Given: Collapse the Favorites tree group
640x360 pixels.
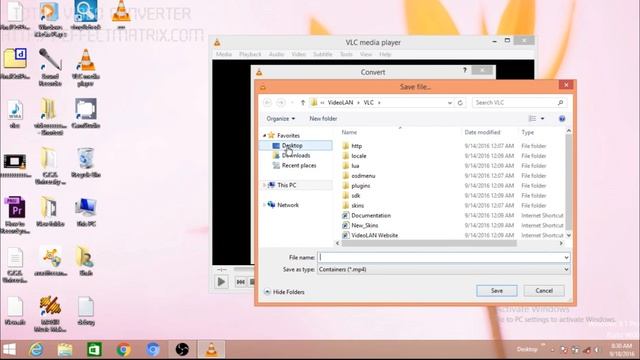Looking at the screenshot, I should 264,136.
